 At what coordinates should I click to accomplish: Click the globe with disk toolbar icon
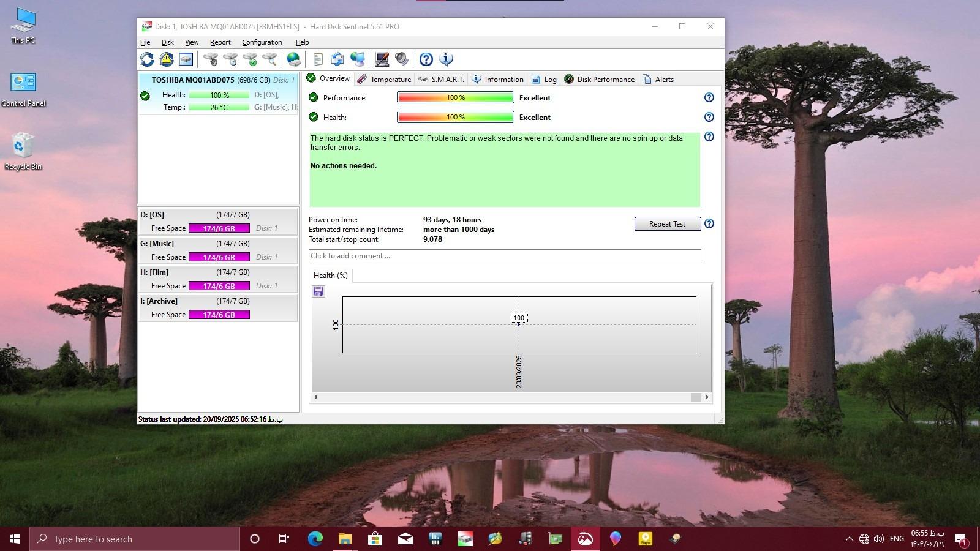294,59
